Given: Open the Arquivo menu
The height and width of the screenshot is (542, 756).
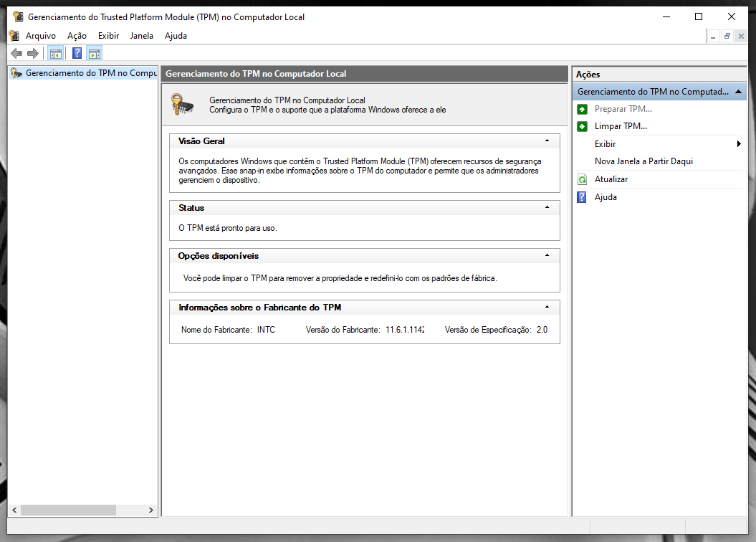Looking at the screenshot, I should tap(40, 36).
